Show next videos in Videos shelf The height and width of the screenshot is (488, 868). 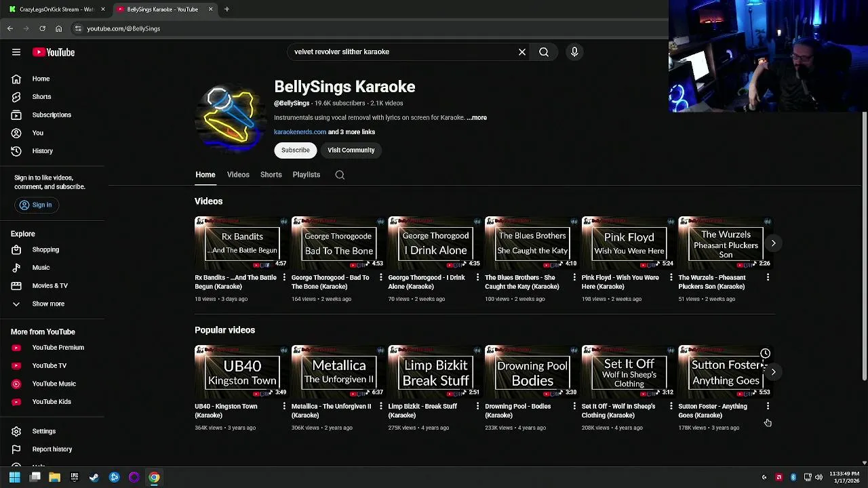(x=773, y=243)
